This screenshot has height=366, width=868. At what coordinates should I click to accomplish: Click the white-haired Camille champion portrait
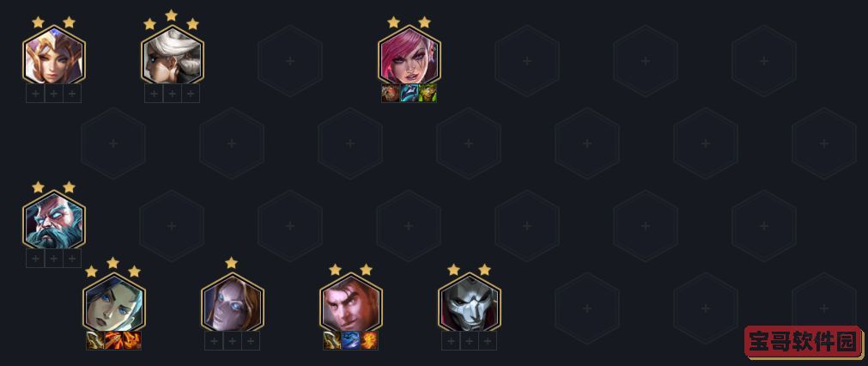173,56
